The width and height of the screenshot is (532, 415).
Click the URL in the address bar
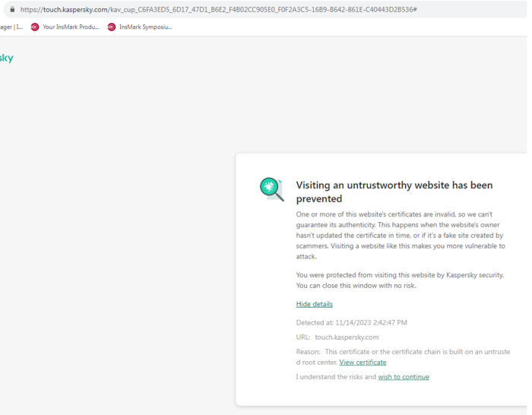coord(219,10)
